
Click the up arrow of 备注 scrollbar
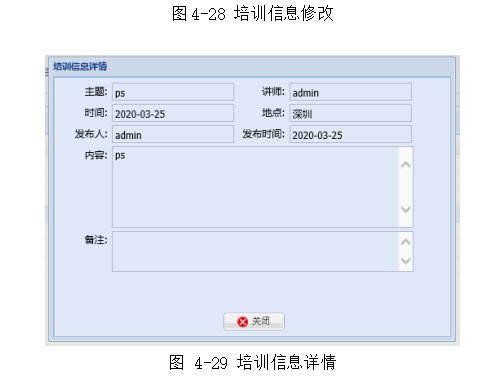tap(406, 242)
